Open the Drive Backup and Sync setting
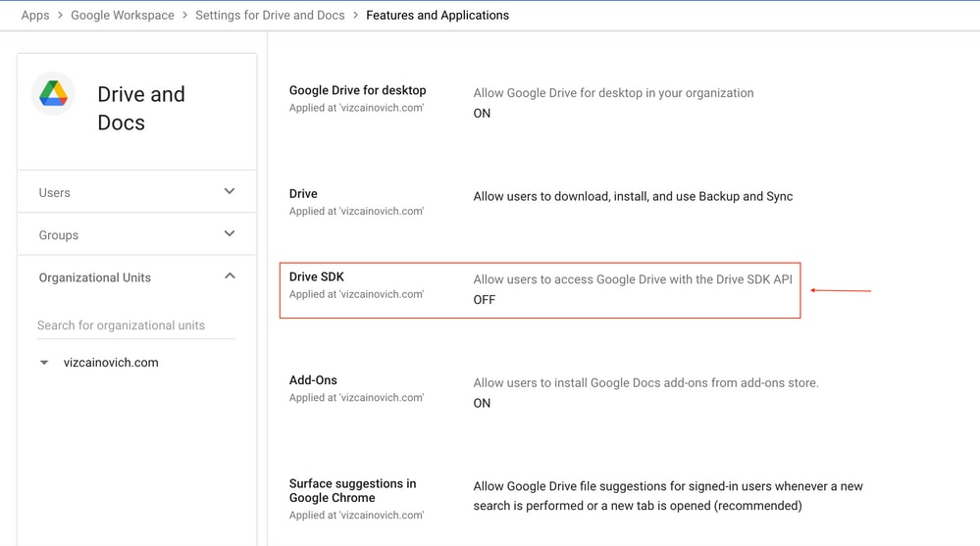This screenshot has width=980, height=546. (303, 194)
